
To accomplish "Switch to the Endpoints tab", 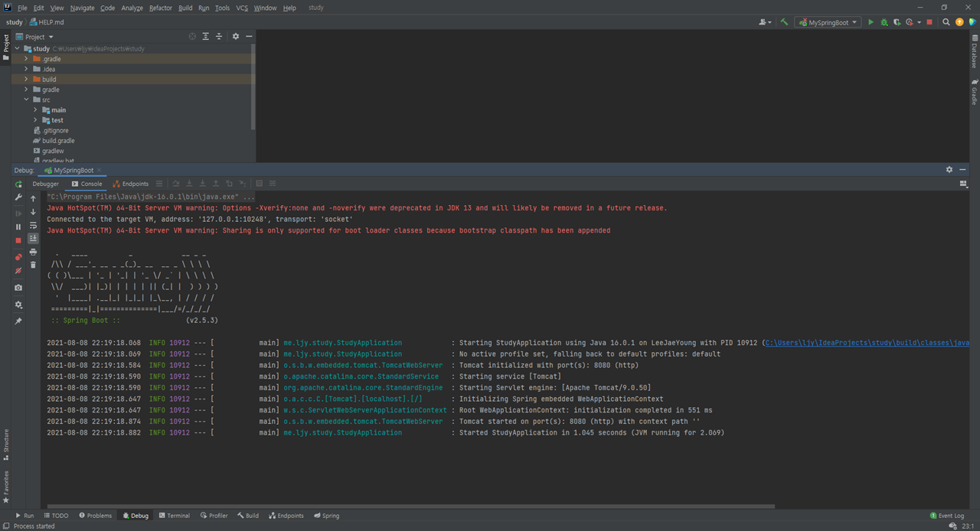I will [130, 184].
